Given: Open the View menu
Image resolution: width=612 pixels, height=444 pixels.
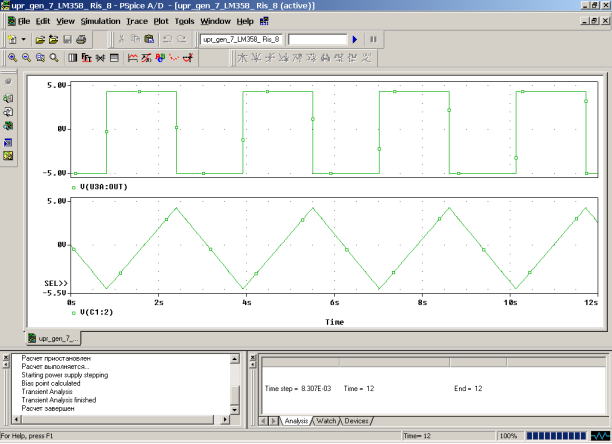Looking at the screenshot, I should point(65,21).
